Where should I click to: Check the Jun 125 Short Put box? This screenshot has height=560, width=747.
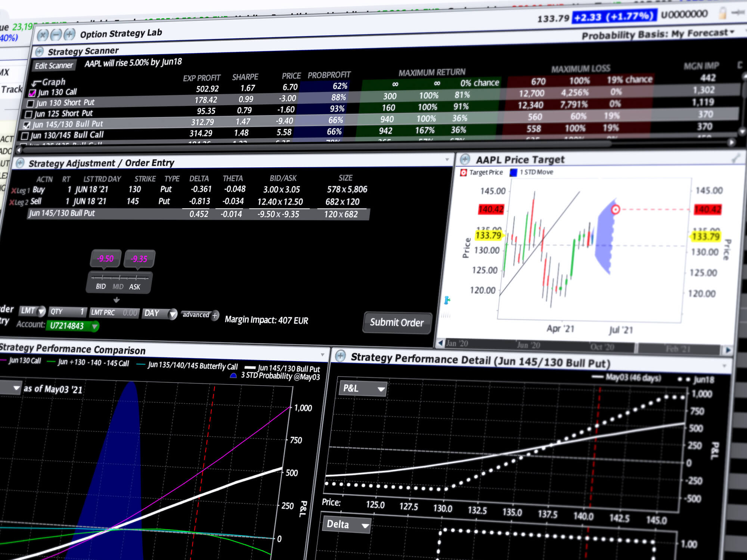(x=28, y=114)
